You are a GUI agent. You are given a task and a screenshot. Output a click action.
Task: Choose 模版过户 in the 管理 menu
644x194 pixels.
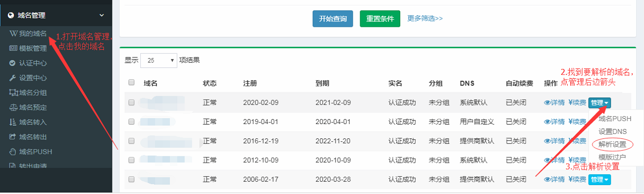[612, 157]
